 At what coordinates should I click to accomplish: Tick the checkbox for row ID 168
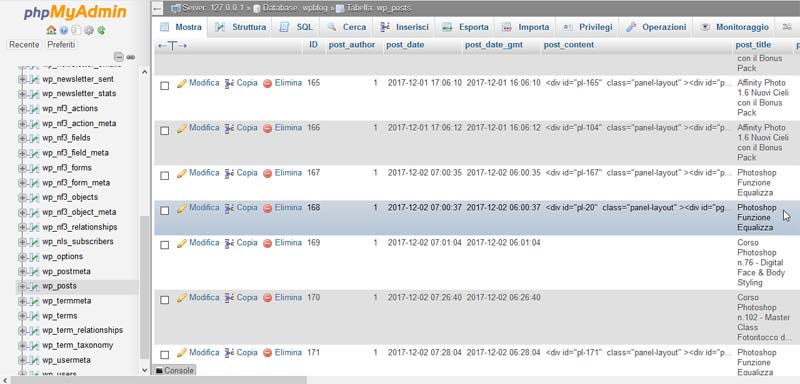(x=165, y=211)
